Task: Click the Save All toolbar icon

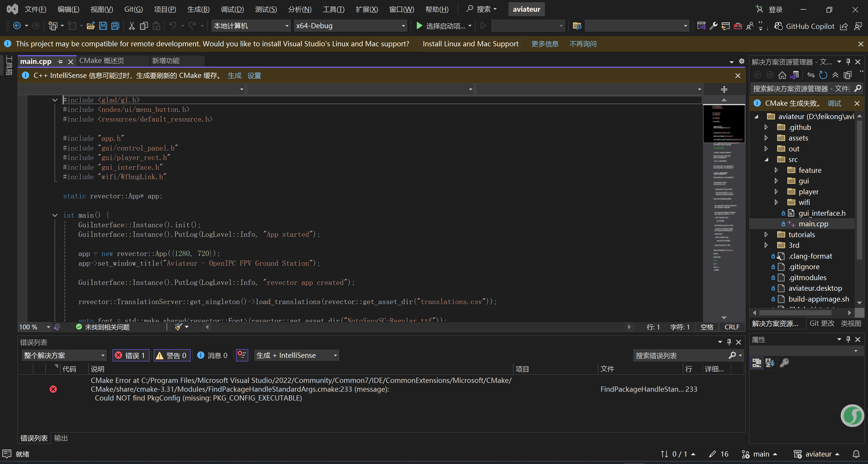Action: pyautogui.click(x=115, y=26)
